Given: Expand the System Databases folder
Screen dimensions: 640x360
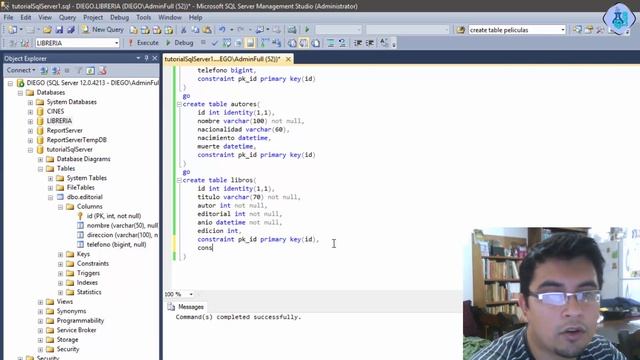Looking at the screenshot, I should [30, 102].
